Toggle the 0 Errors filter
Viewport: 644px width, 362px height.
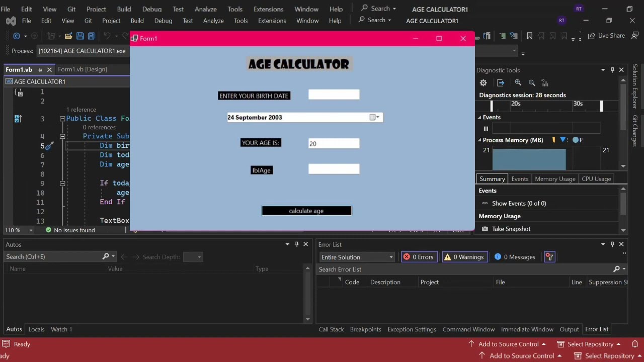tap(419, 257)
